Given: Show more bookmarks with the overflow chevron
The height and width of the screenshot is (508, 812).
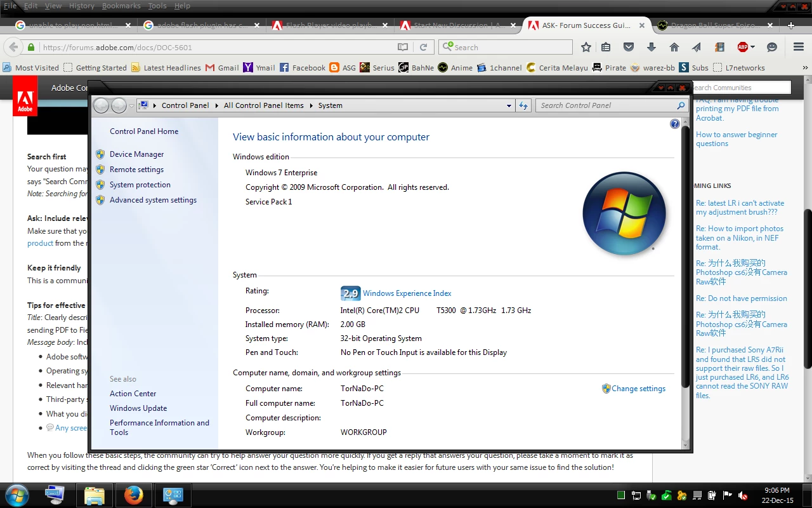Looking at the screenshot, I should click(x=806, y=67).
